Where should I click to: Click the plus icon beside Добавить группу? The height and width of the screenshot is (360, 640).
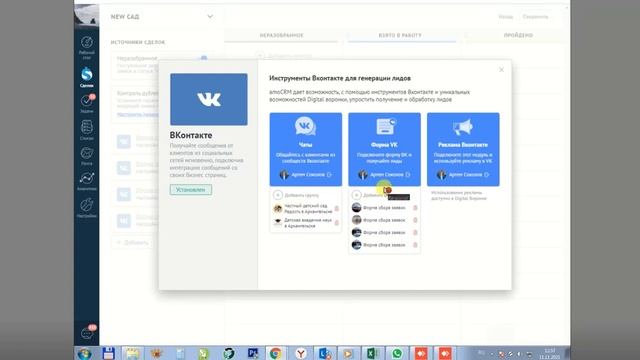(x=278, y=195)
